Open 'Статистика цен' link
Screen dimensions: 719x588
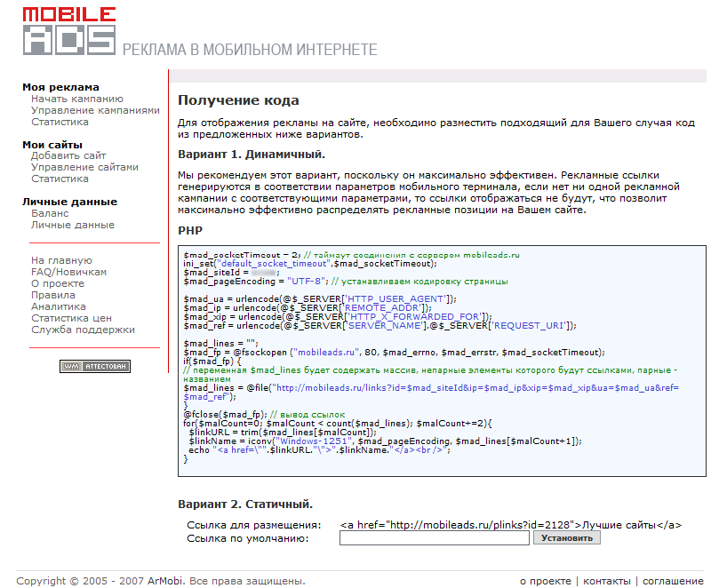tap(71, 318)
